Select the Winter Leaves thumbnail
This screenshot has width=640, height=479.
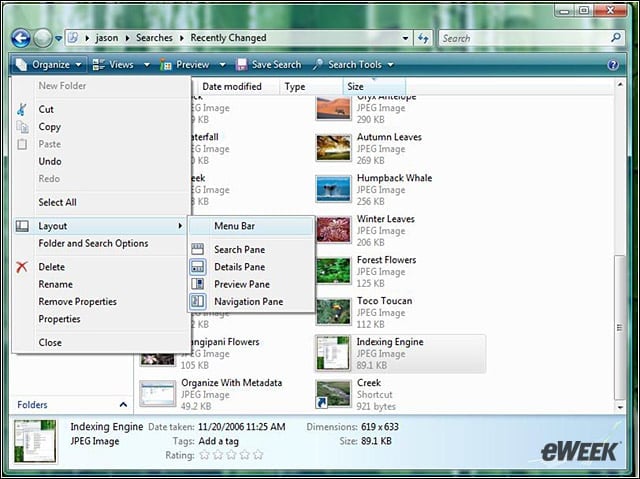click(x=333, y=230)
